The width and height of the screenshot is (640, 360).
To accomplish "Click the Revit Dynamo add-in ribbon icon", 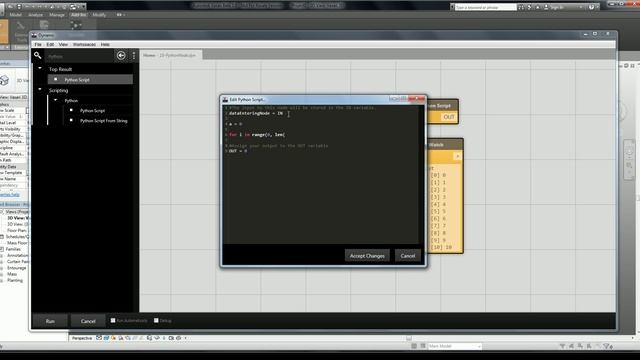I will tap(76, 25).
